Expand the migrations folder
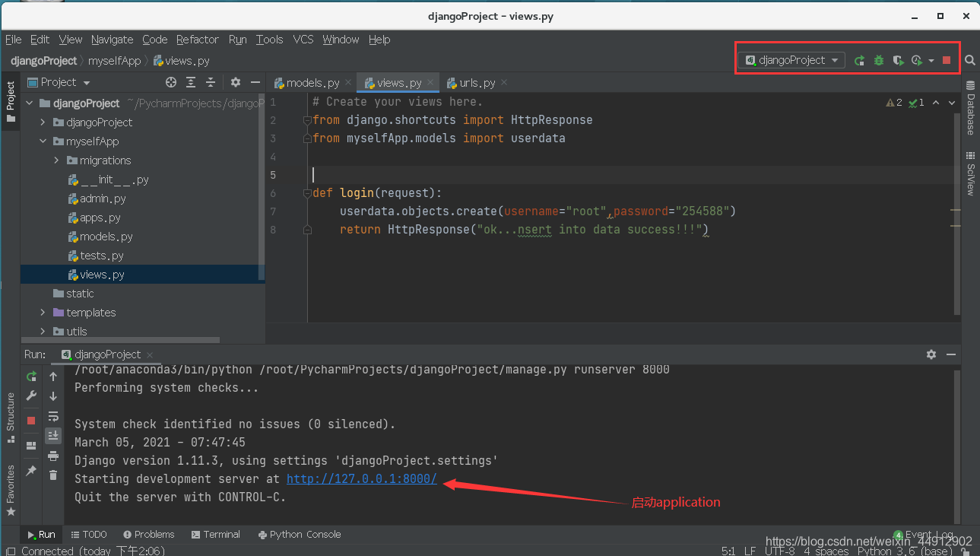This screenshot has height=556, width=980. (x=56, y=160)
